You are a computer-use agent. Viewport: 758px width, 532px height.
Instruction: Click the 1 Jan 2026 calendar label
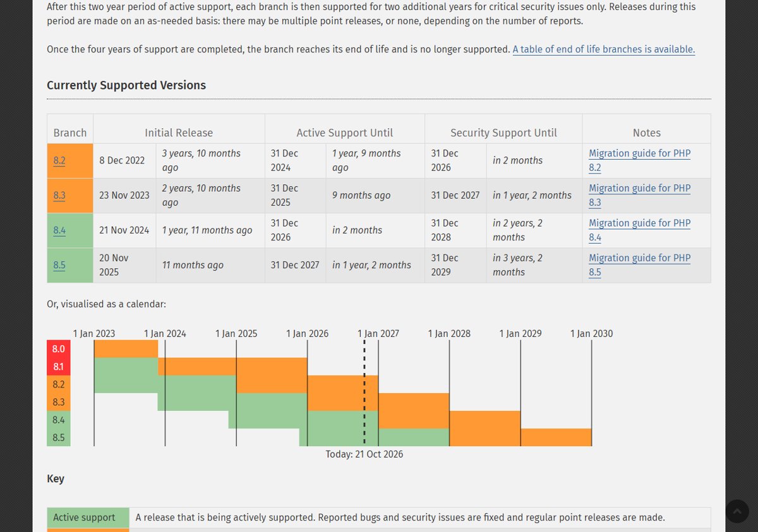pos(308,333)
